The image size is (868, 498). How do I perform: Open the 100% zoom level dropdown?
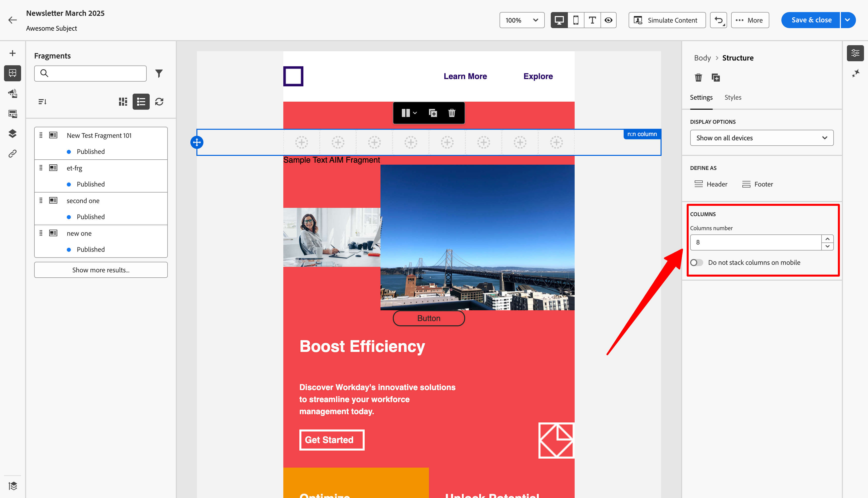click(x=522, y=20)
